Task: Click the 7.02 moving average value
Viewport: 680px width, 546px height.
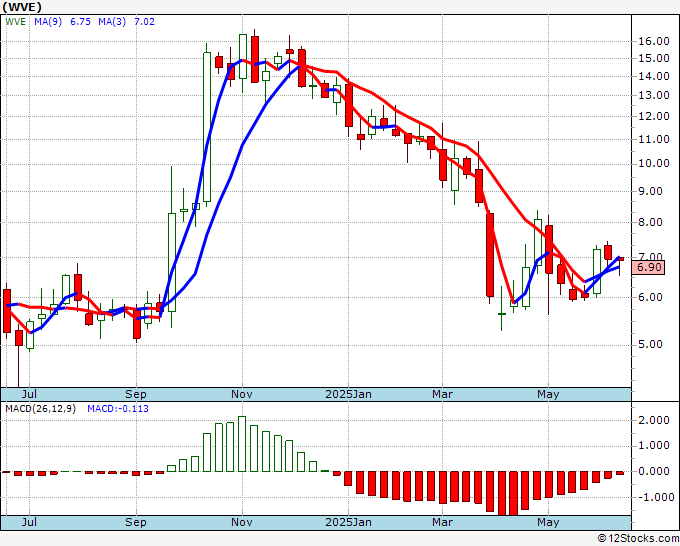Action: [x=144, y=22]
